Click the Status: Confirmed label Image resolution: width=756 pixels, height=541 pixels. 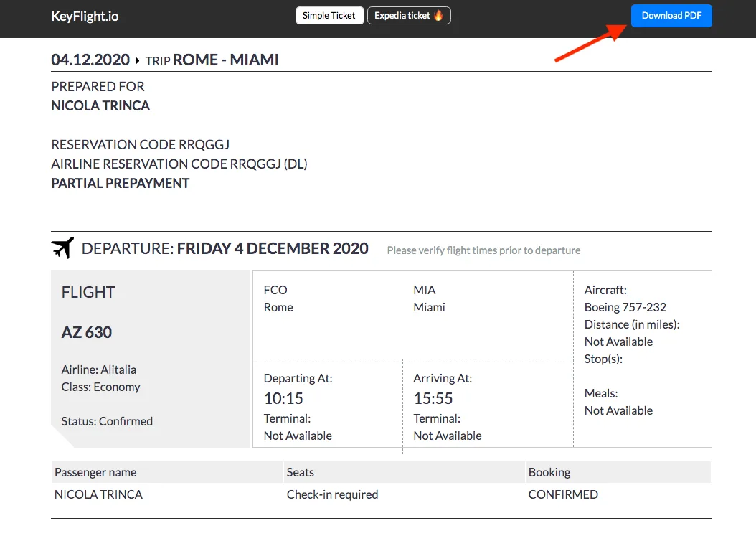[107, 421]
